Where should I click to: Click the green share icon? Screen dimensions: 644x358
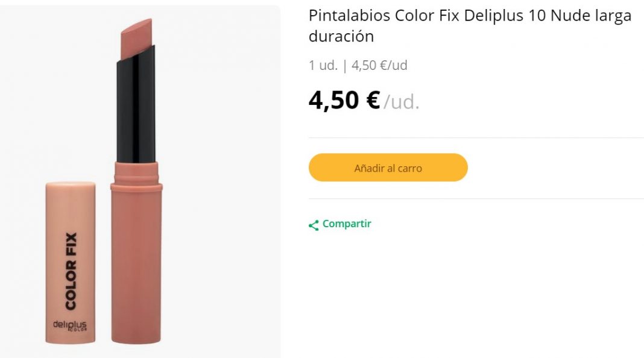(x=314, y=225)
